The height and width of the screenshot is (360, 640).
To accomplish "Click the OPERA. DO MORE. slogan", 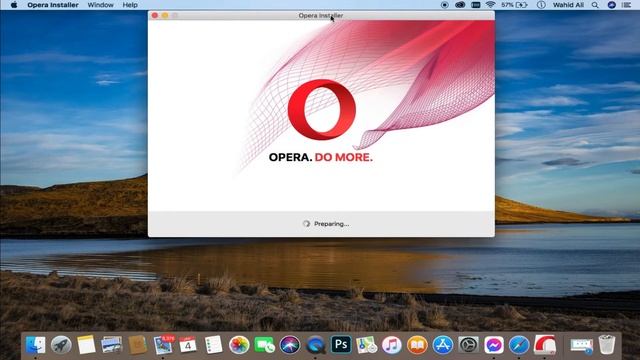I will point(321,157).
